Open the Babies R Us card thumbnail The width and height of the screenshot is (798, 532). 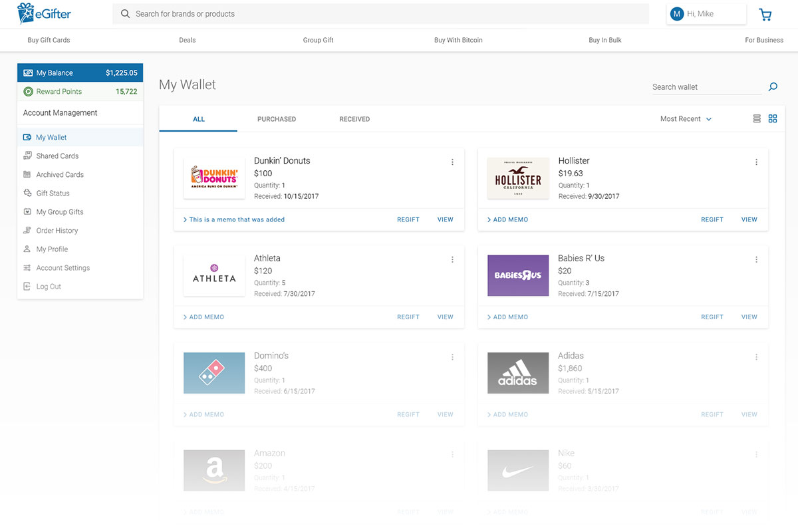[x=518, y=275]
